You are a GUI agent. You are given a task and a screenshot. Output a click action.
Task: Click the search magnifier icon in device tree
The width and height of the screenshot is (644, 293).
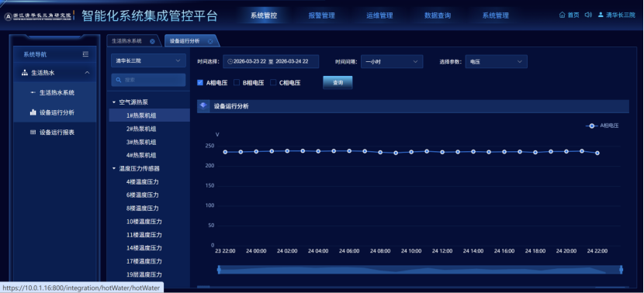[x=118, y=80]
